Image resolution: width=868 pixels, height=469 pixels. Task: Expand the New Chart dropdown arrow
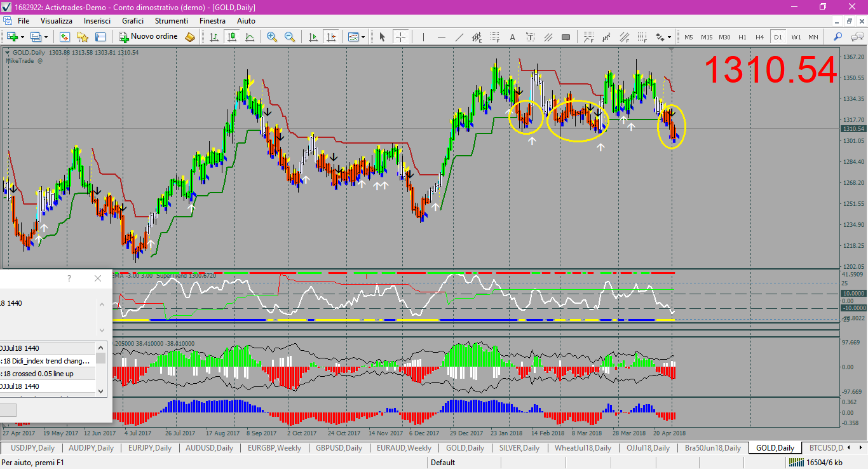pyautogui.click(x=22, y=37)
